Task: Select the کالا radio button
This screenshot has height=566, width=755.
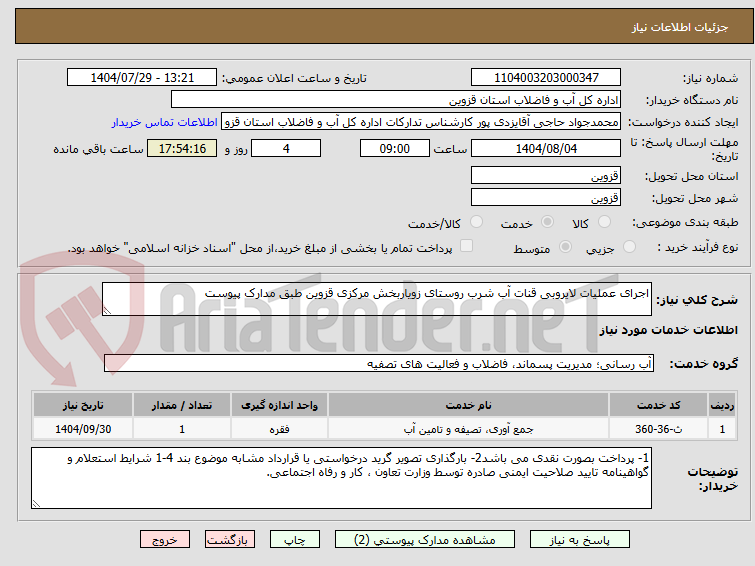Action: [604, 222]
